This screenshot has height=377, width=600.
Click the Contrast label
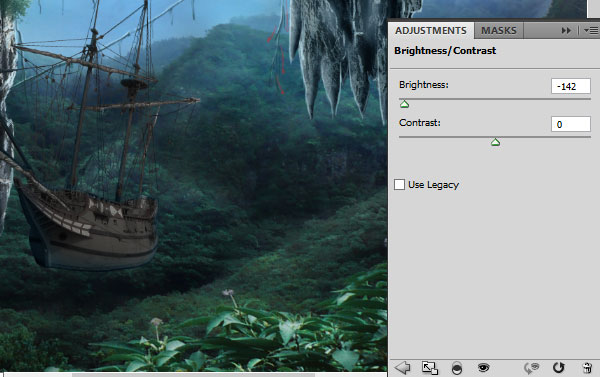pyautogui.click(x=420, y=123)
